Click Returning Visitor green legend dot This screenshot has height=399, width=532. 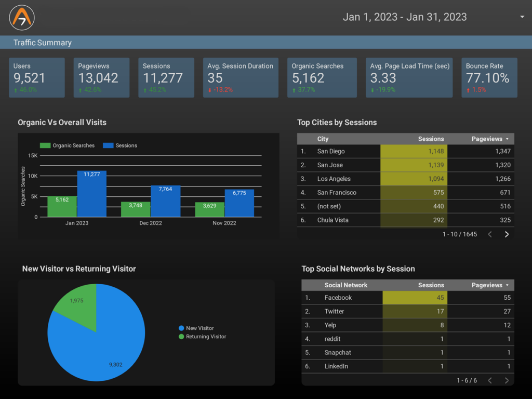coord(181,337)
